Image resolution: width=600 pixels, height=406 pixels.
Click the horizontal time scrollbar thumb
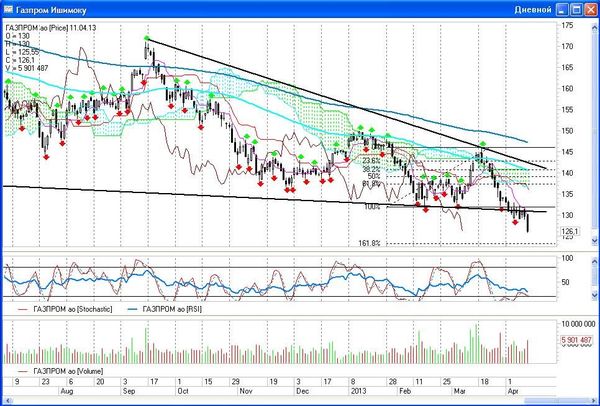(558, 401)
